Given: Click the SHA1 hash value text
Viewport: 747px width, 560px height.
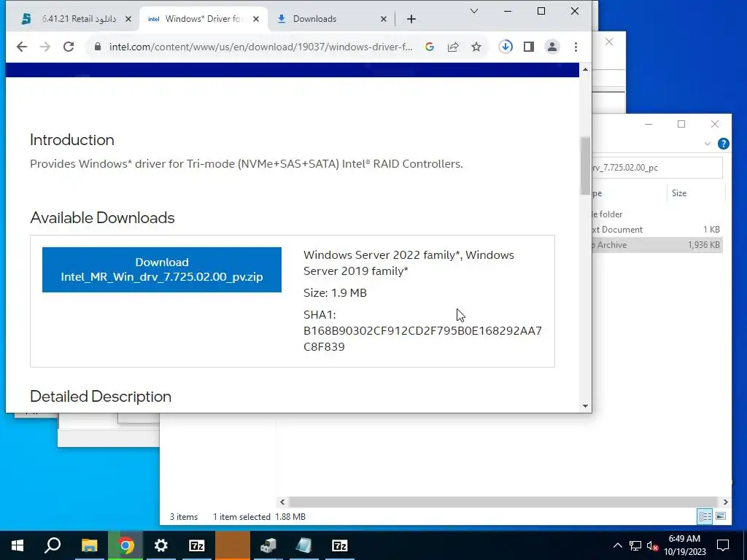Looking at the screenshot, I should point(422,338).
